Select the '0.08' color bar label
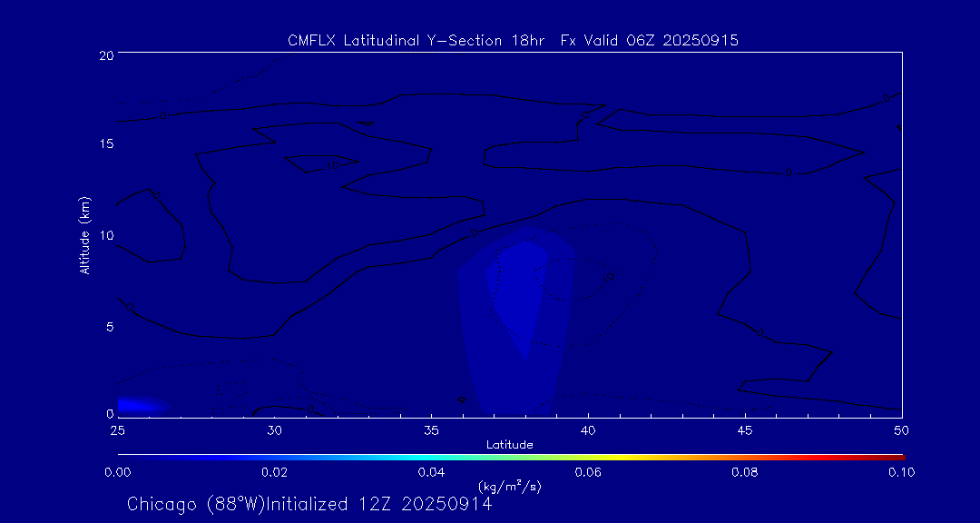Image resolution: width=980 pixels, height=523 pixels. pos(745,472)
